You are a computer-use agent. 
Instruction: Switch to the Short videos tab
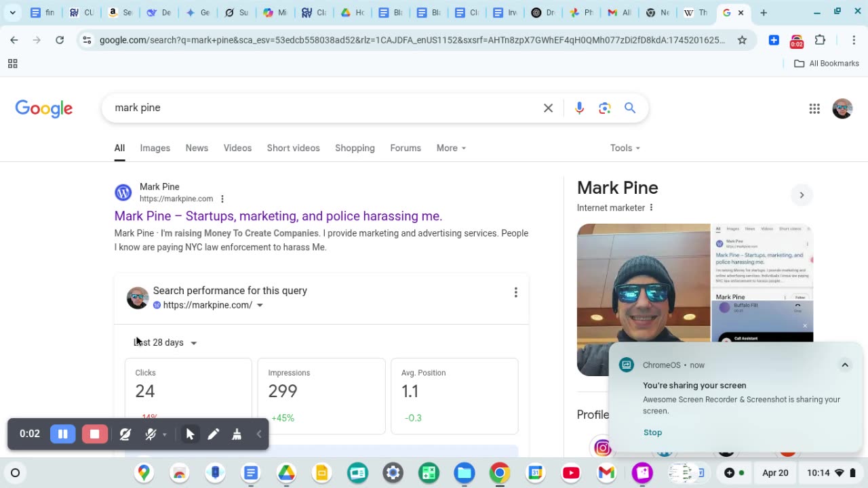pyautogui.click(x=293, y=148)
